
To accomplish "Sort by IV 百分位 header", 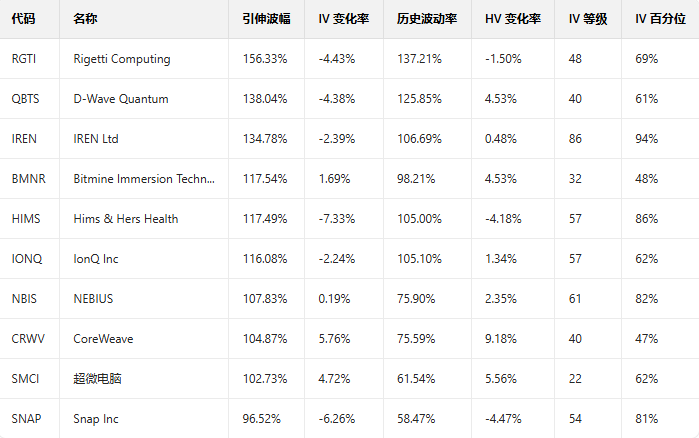I will [x=661, y=19].
